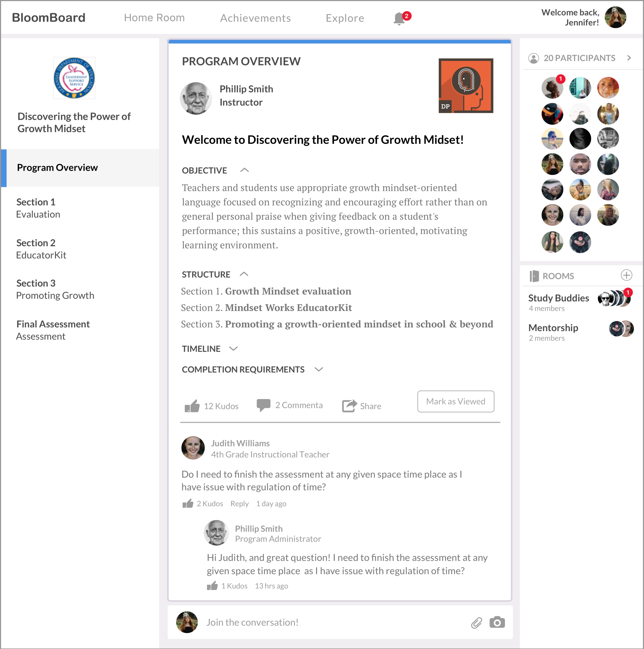This screenshot has height=649, width=644.
Task: Click the paperclip attachment icon
Action: click(476, 623)
